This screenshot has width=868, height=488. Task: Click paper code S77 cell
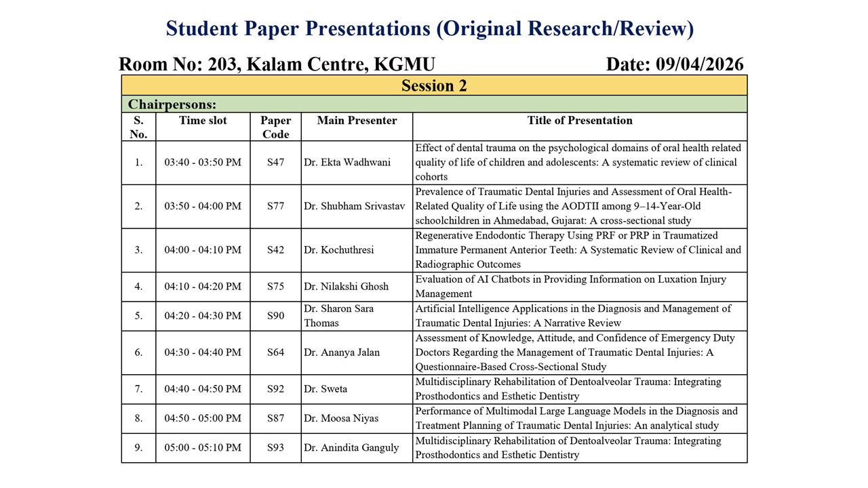point(275,206)
